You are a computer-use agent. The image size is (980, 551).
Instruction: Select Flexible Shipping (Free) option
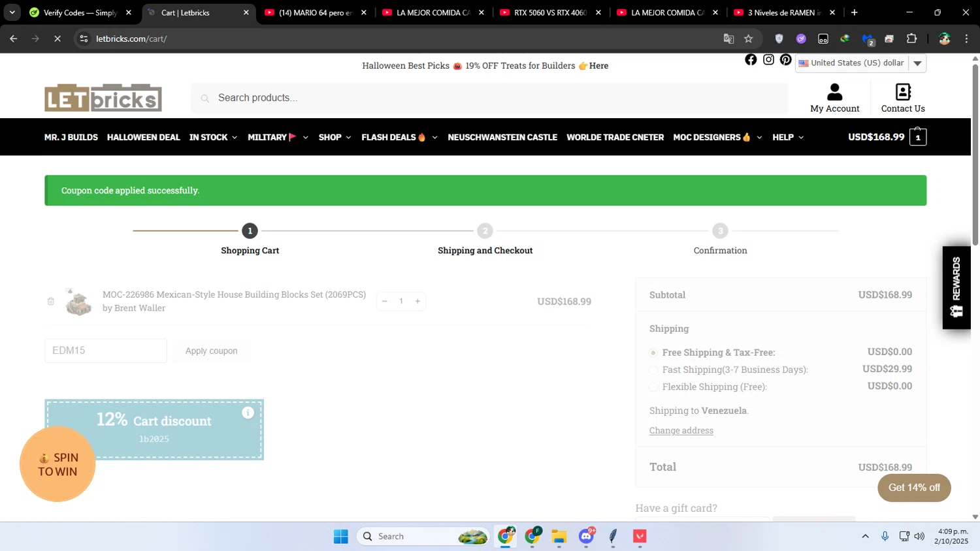[653, 387]
